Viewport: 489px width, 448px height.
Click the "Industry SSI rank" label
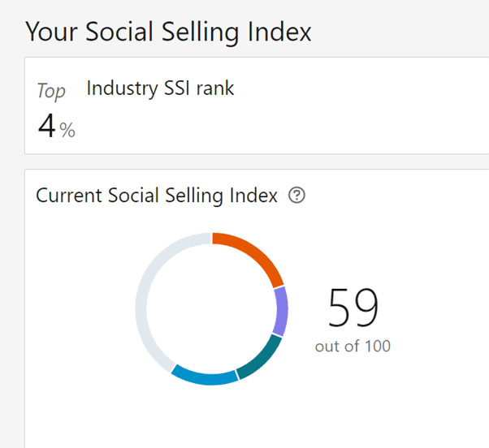pyautogui.click(x=160, y=88)
